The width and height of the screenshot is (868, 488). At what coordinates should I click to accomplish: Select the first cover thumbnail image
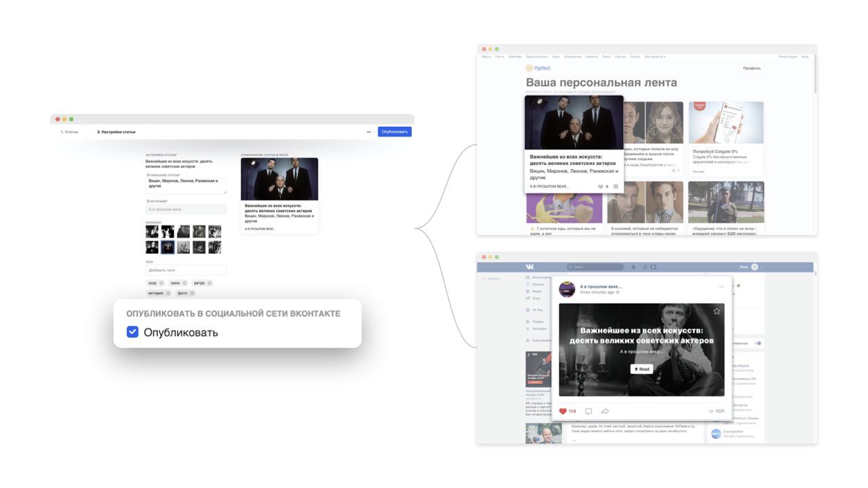click(x=152, y=231)
